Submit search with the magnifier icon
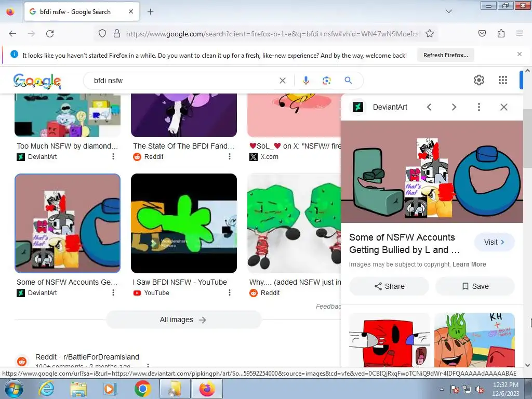 click(348, 81)
